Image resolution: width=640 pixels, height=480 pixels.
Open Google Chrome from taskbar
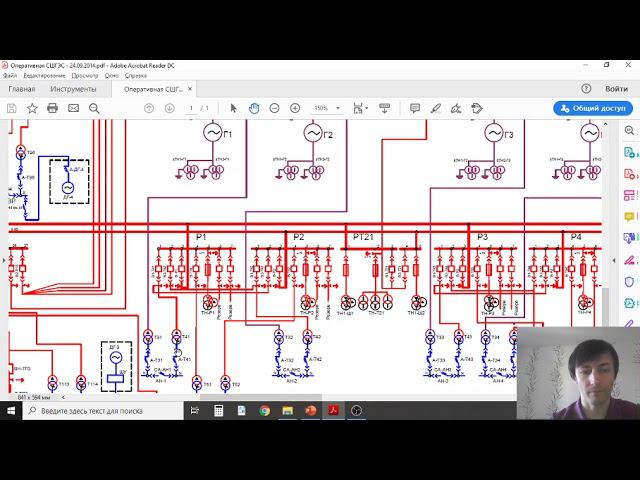(x=264, y=411)
